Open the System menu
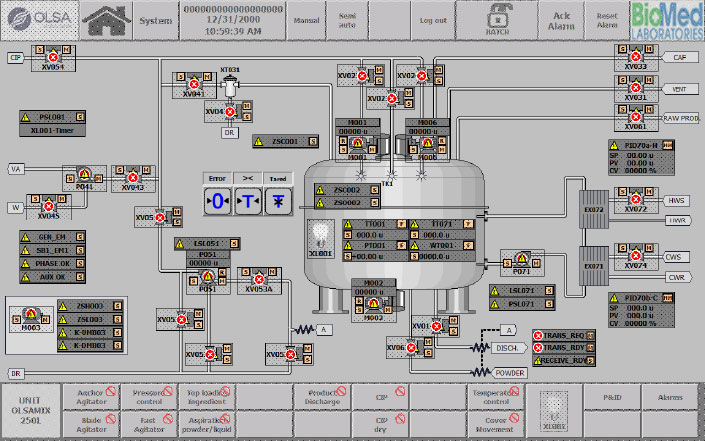Screen dimensions: 705x441 (155, 20)
